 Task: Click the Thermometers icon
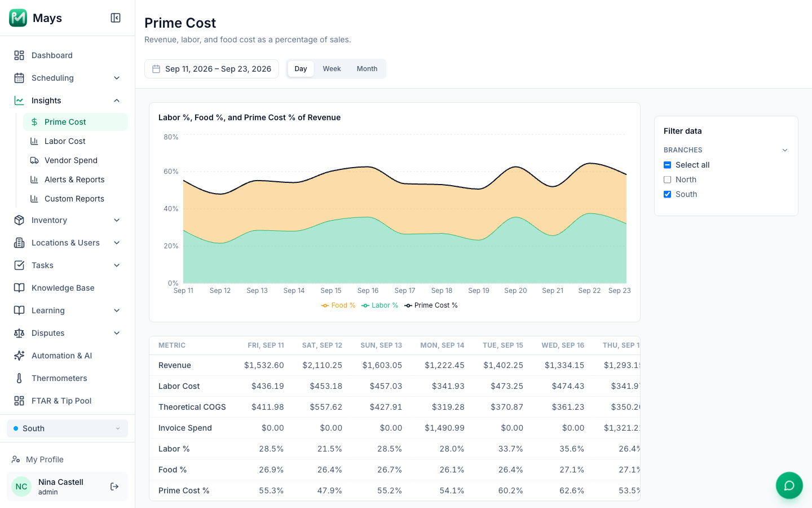[19, 378]
